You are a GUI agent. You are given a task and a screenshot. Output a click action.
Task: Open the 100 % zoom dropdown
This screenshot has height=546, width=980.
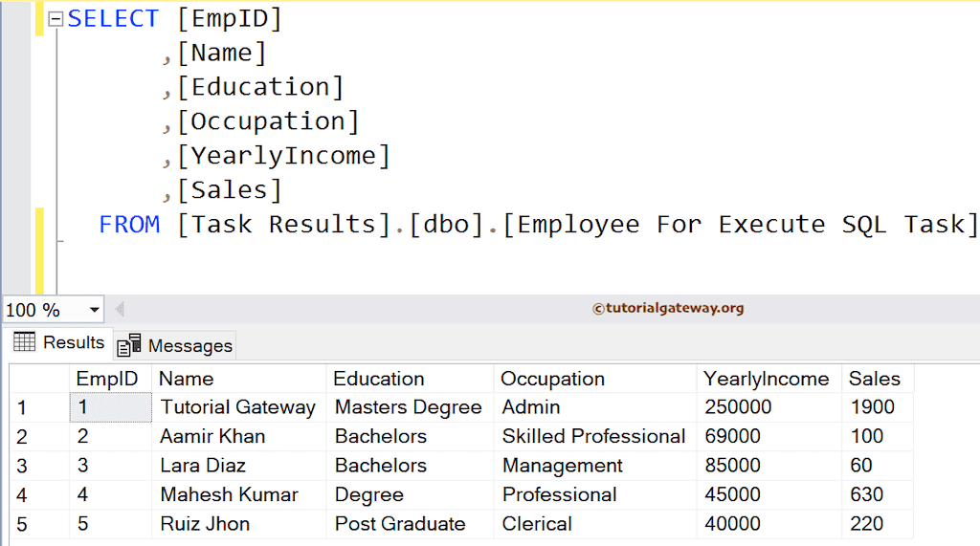click(94, 310)
